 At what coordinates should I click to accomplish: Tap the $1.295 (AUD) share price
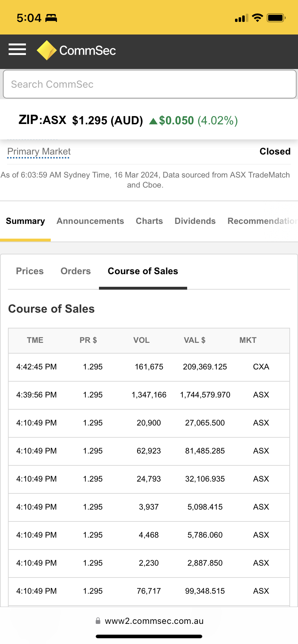[x=108, y=120]
